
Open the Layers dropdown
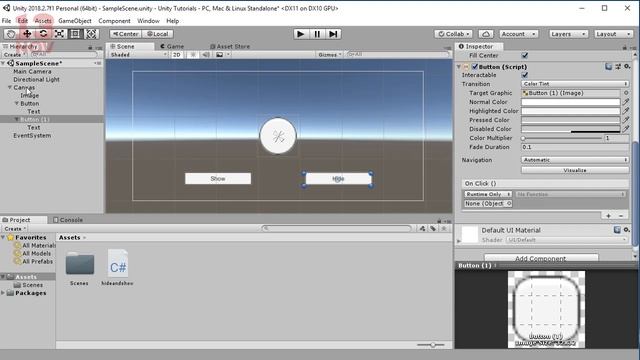pyautogui.click(x=569, y=34)
